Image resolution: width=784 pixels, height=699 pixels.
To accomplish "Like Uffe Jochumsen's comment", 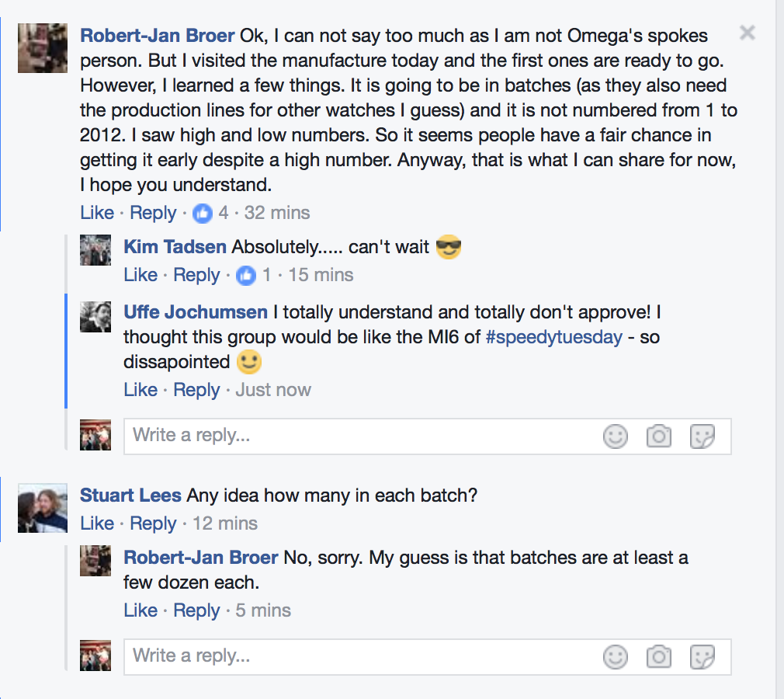I will coord(140,389).
